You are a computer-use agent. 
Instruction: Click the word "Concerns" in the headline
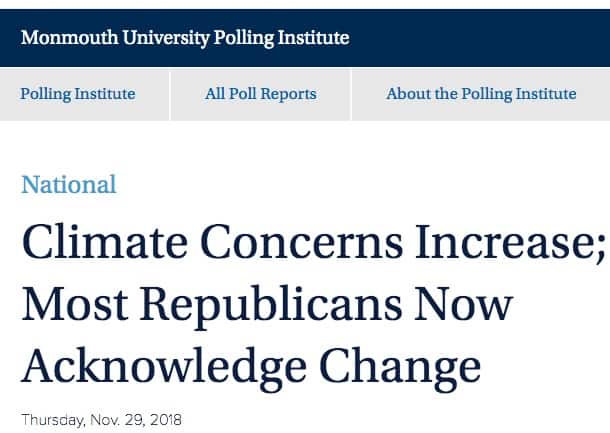(303, 242)
